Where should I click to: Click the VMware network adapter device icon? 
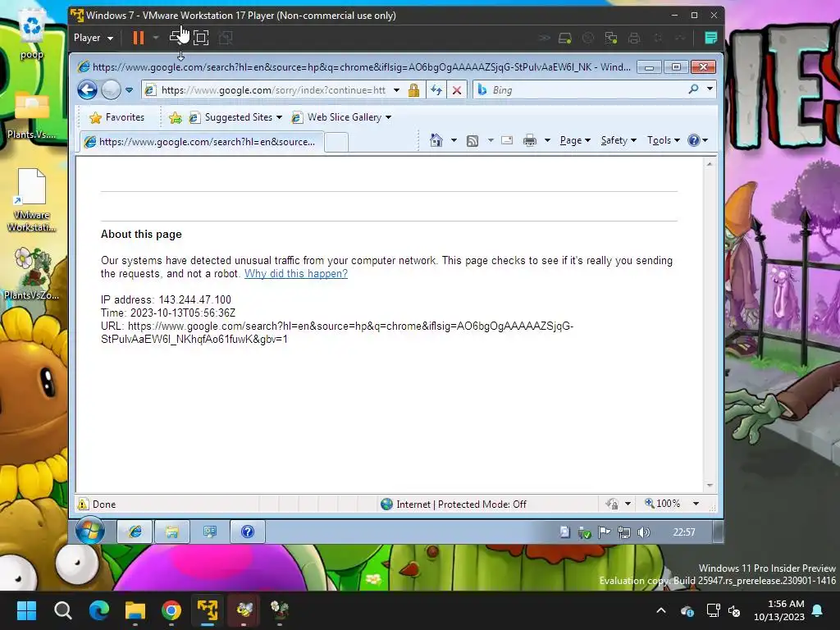610,38
